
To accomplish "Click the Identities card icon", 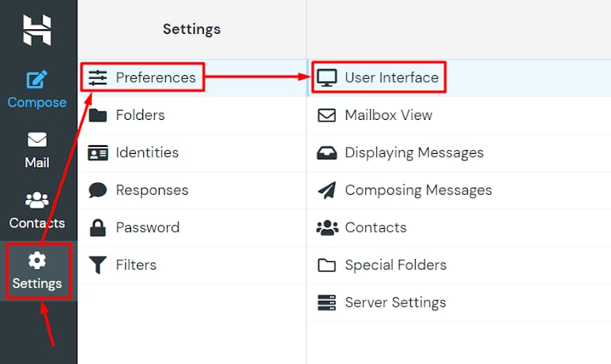I will (x=98, y=152).
